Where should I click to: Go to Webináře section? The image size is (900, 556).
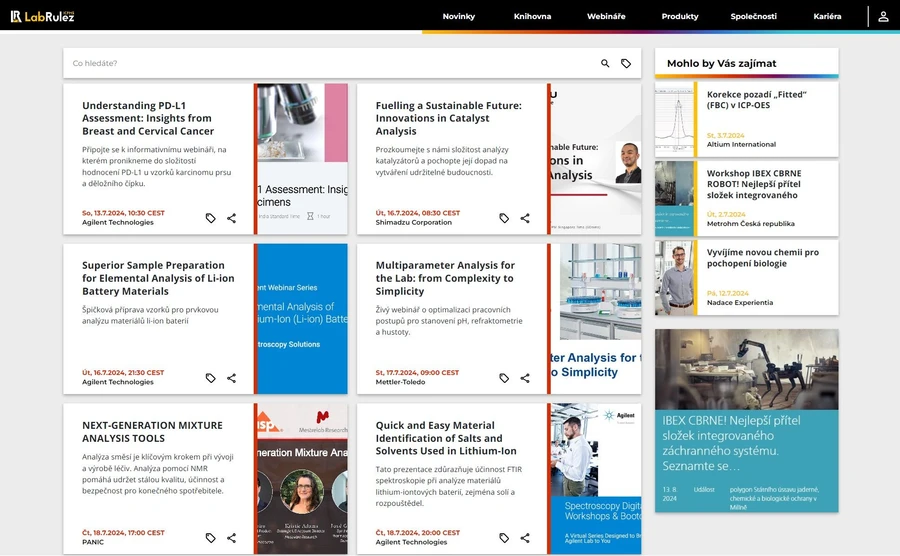coord(606,16)
